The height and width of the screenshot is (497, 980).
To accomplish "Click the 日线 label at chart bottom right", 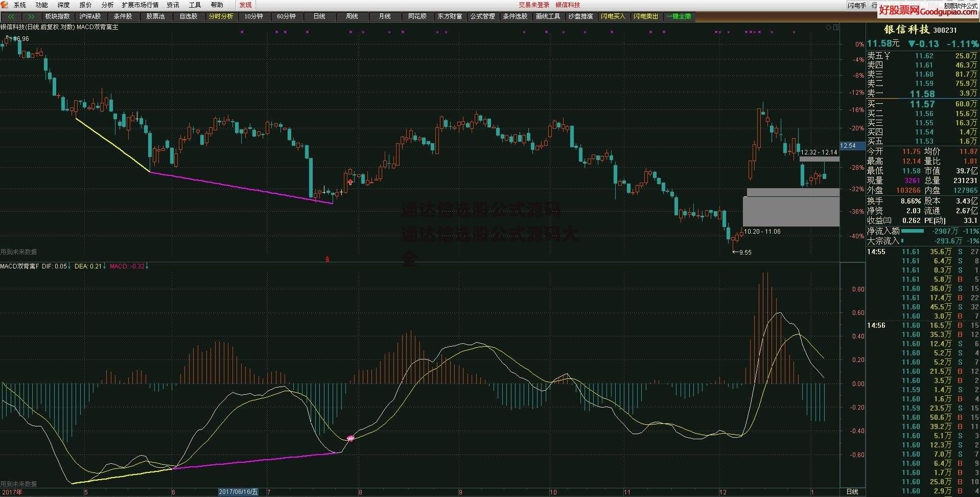I will [852, 492].
